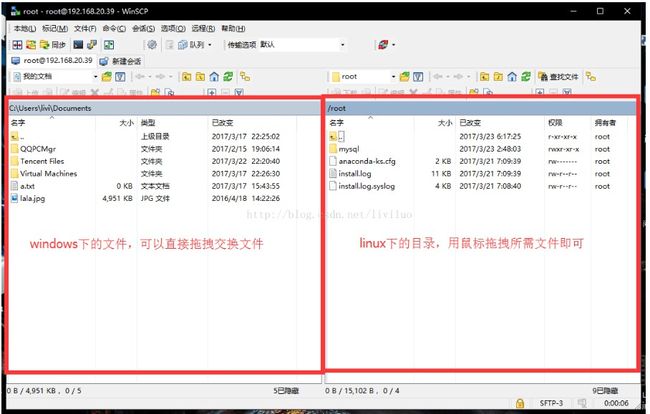Sort the remote panel by the 权限 column

point(568,123)
